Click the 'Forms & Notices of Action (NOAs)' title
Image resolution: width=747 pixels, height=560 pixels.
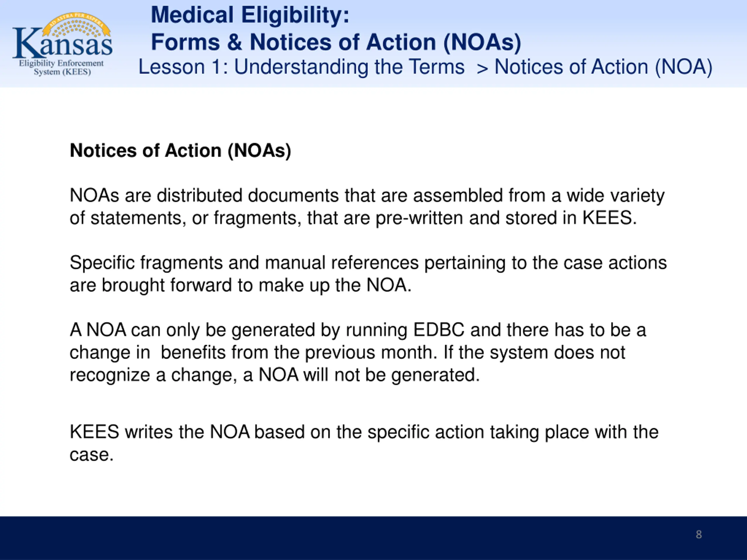[x=336, y=43]
